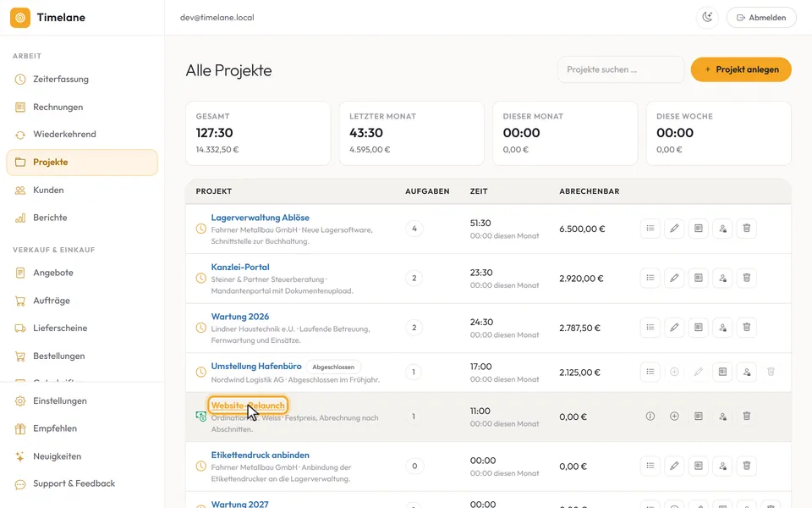
Task: Click the Gesamt 127:30 summary card
Action: (258, 133)
